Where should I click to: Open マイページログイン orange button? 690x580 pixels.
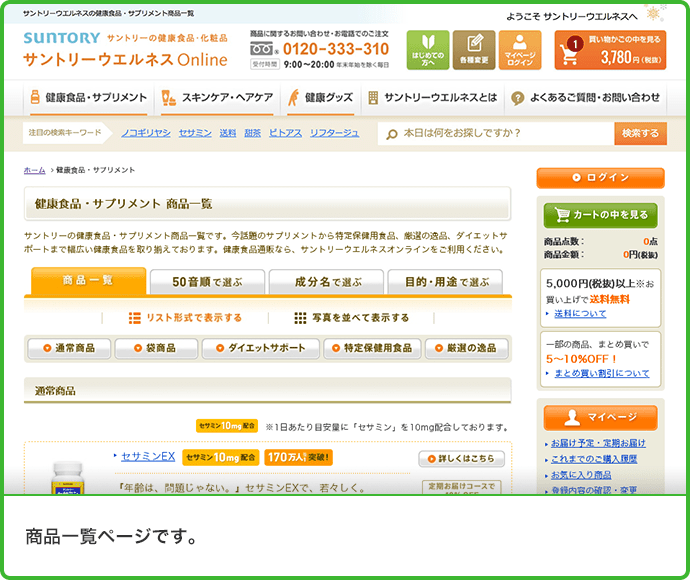point(520,50)
